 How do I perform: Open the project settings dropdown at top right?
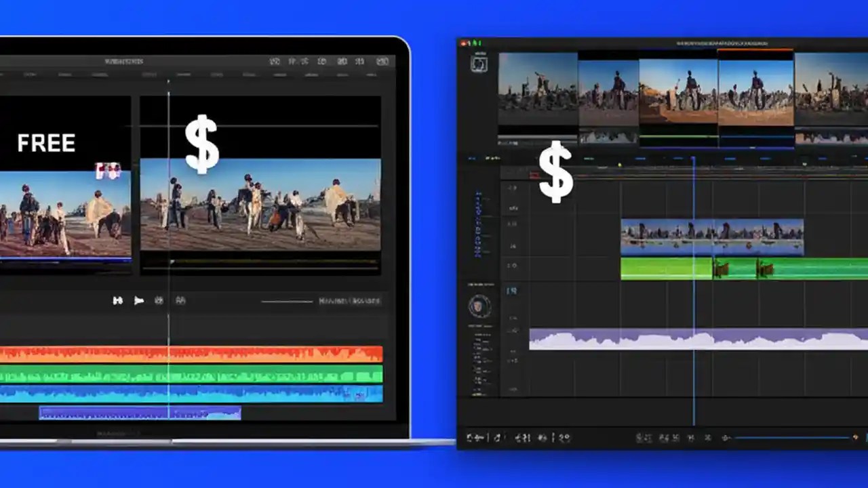382,61
